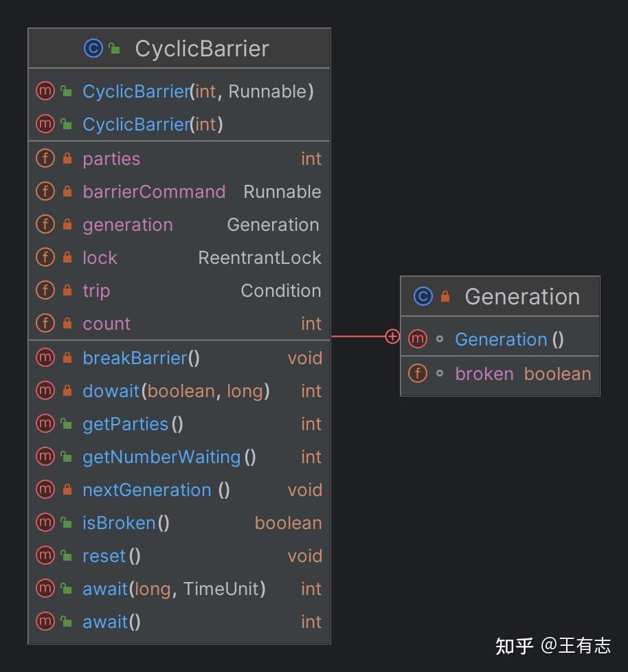The width and height of the screenshot is (628, 672).
Task: Click the ReentrantLock type of lock field
Action: (259, 258)
